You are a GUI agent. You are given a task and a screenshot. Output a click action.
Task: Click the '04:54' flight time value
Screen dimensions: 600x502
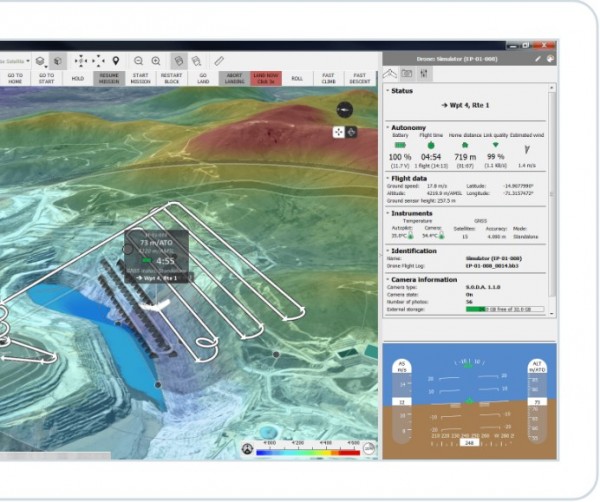point(431,157)
